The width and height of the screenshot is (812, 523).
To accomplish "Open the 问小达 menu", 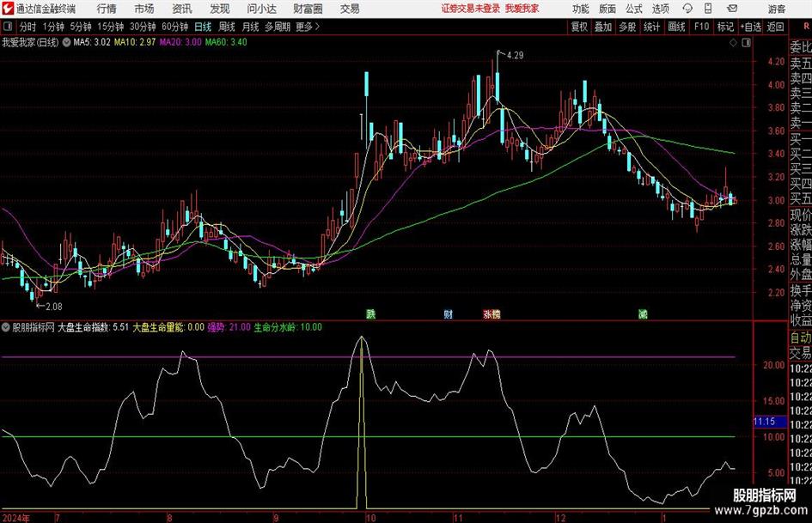I will pos(261,9).
